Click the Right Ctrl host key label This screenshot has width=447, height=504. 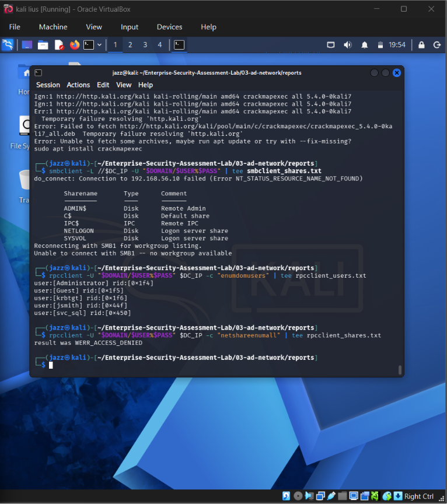(419, 496)
